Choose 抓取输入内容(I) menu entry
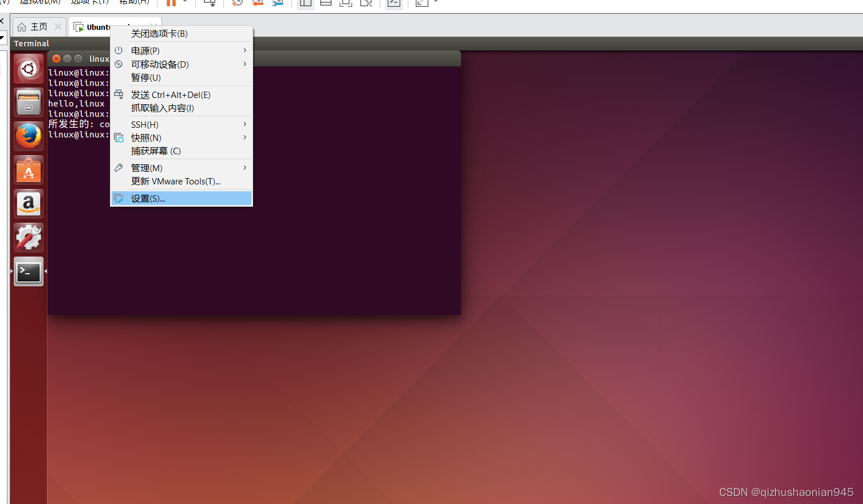 click(182, 108)
